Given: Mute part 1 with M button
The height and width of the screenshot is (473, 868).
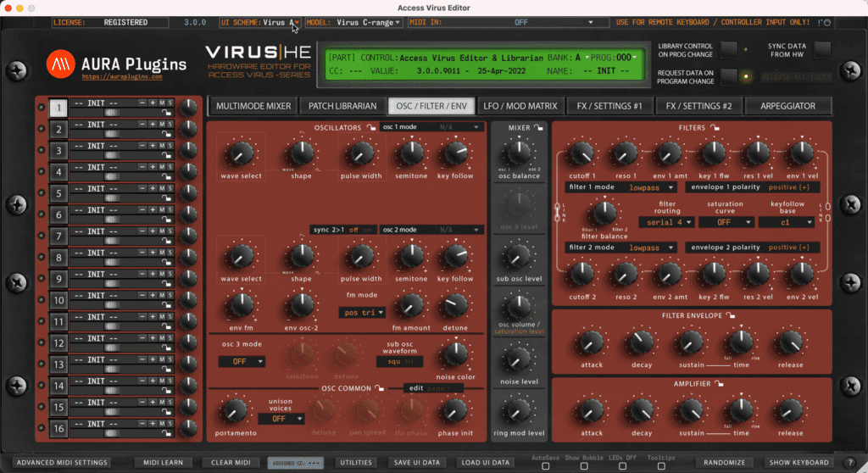Looking at the screenshot, I should tap(162, 103).
